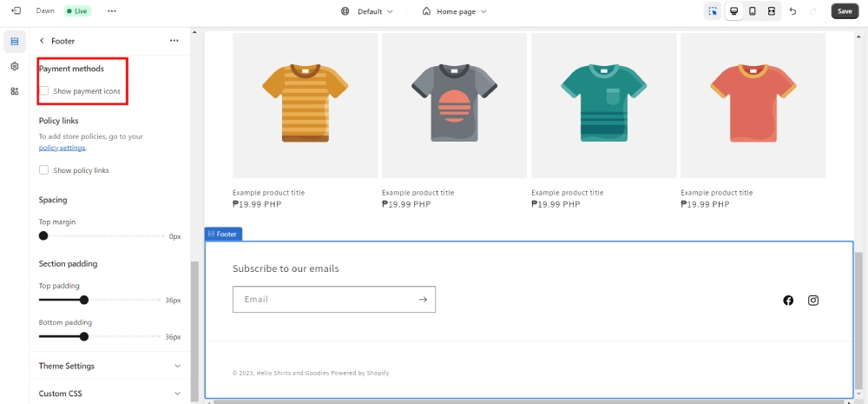
Task: Click the Policy links heading
Action: click(x=59, y=121)
